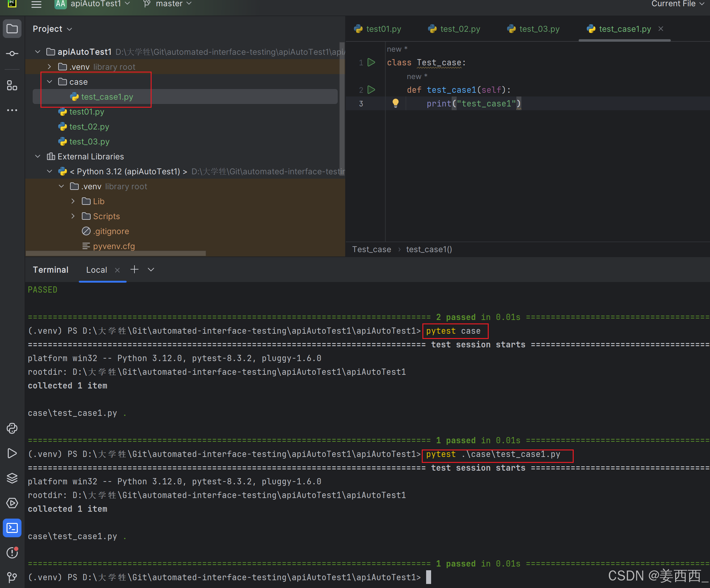This screenshot has width=710, height=588.
Task: Run test_case1 method from gutter arrow
Action: pos(371,90)
